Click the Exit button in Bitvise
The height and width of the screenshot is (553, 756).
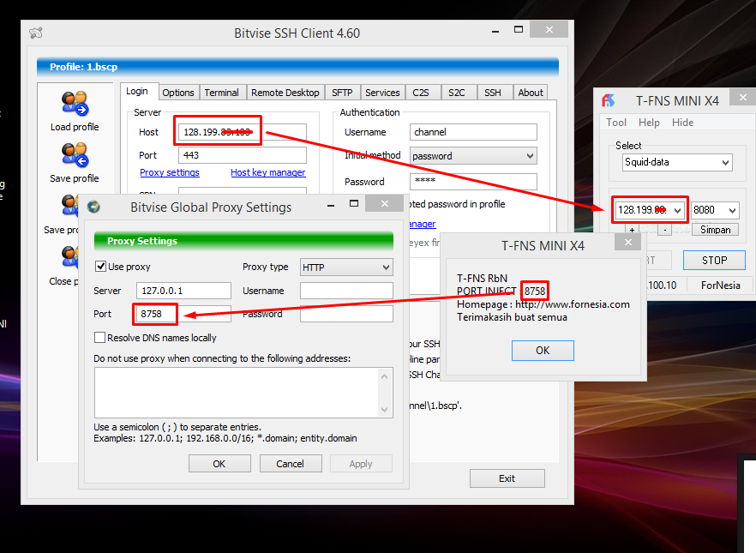click(507, 478)
